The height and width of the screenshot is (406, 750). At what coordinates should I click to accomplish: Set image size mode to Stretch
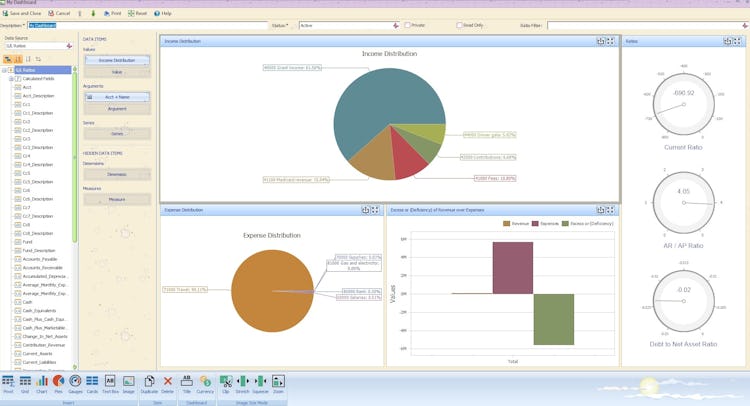point(243,384)
